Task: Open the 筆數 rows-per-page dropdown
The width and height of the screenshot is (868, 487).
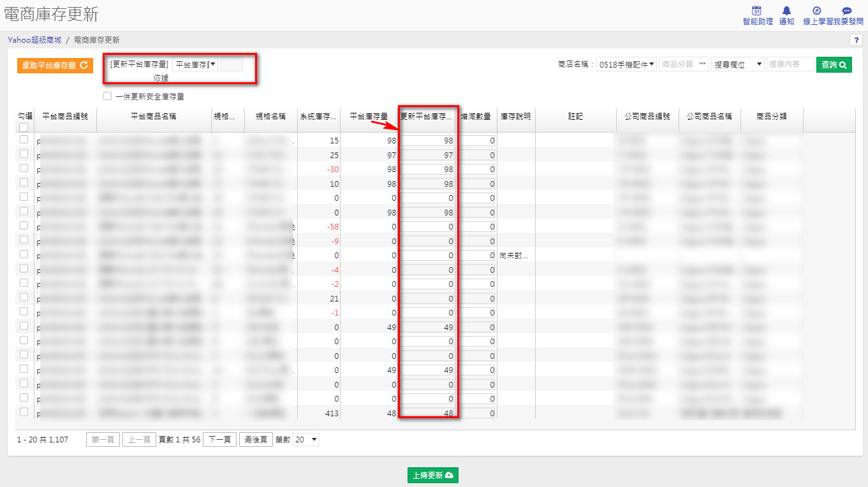Action: [305, 440]
